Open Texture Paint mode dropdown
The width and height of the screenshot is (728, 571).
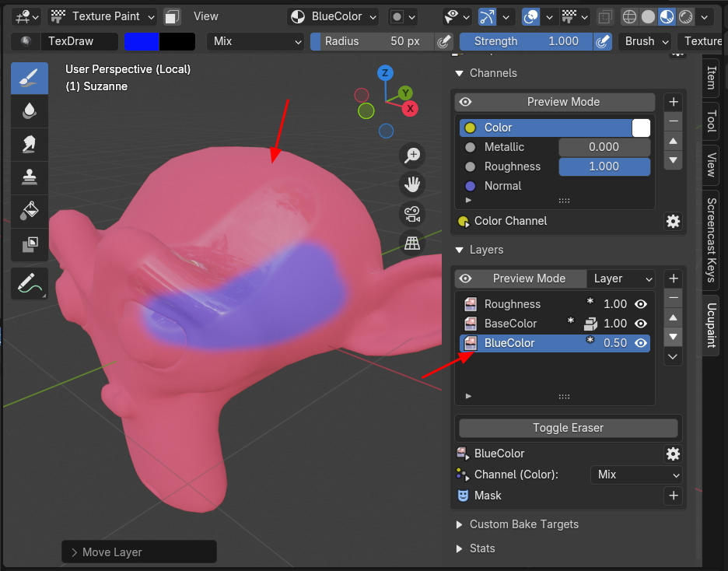click(x=103, y=16)
